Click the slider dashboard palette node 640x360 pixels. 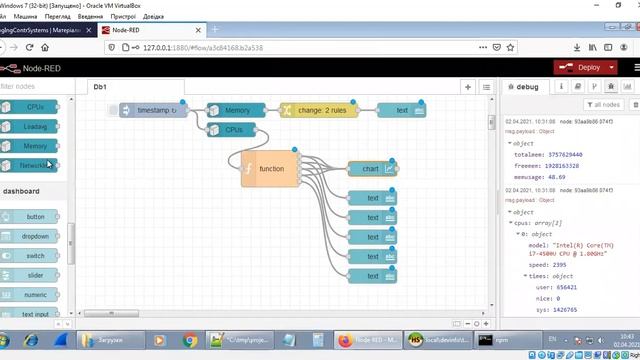click(x=29, y=275)
